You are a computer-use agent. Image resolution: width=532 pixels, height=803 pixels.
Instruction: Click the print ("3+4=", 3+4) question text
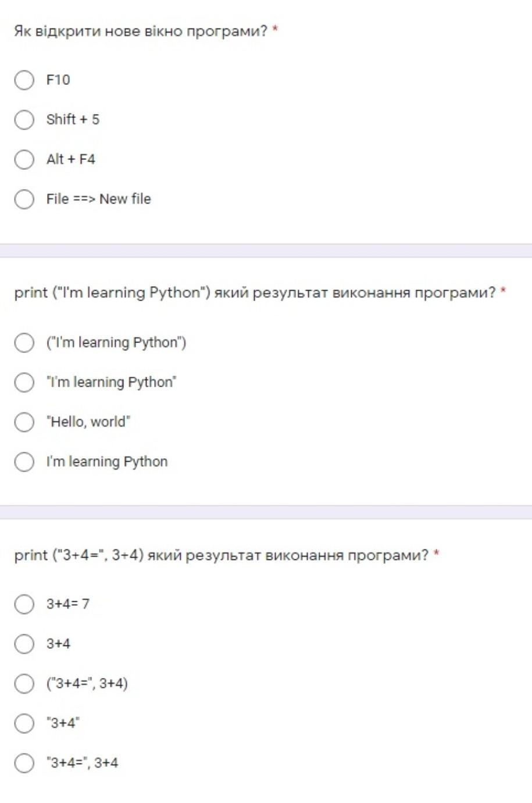pos(221,555)
